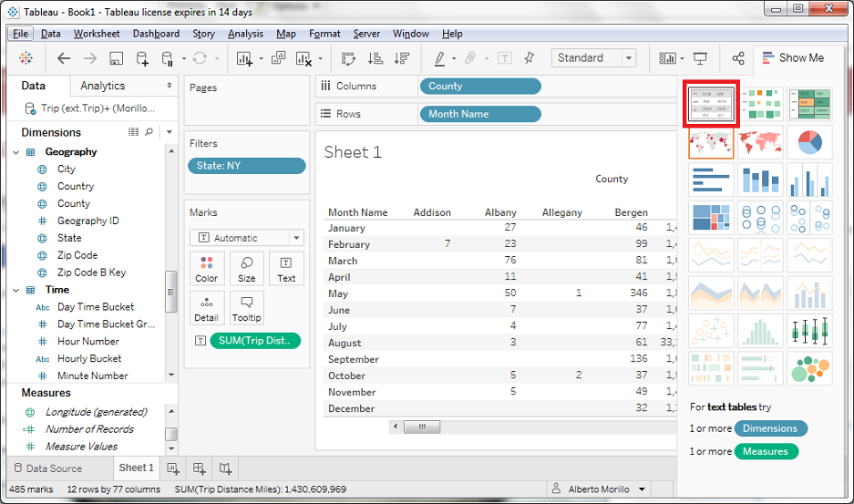This screenshot has height=504, width=854.
Task: Click the Color marks button
Action: [x=206, y=269]
